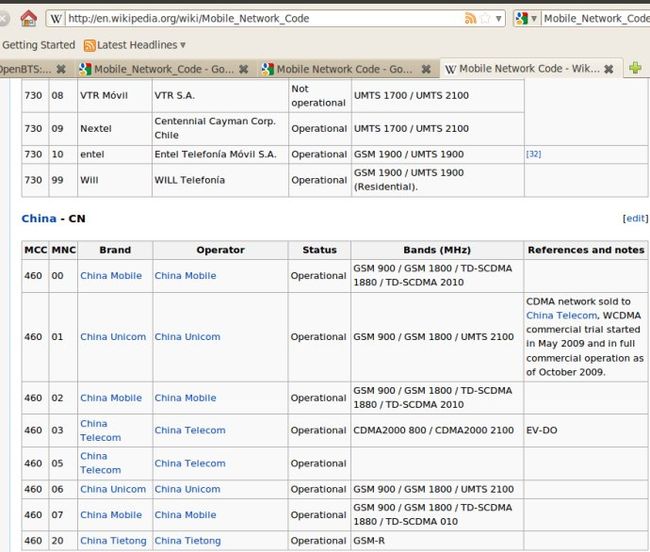Screen dimensions: 650x552
Task: Open China Unicom brand link in MNC 01 row
Action: coord(113,337)
